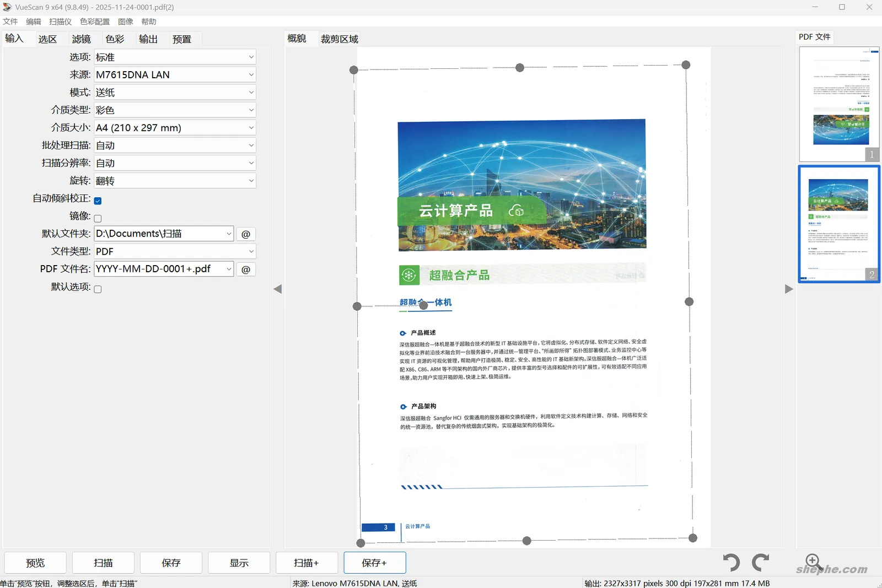Enable the 默认选项 checkbox

point(97,288)
